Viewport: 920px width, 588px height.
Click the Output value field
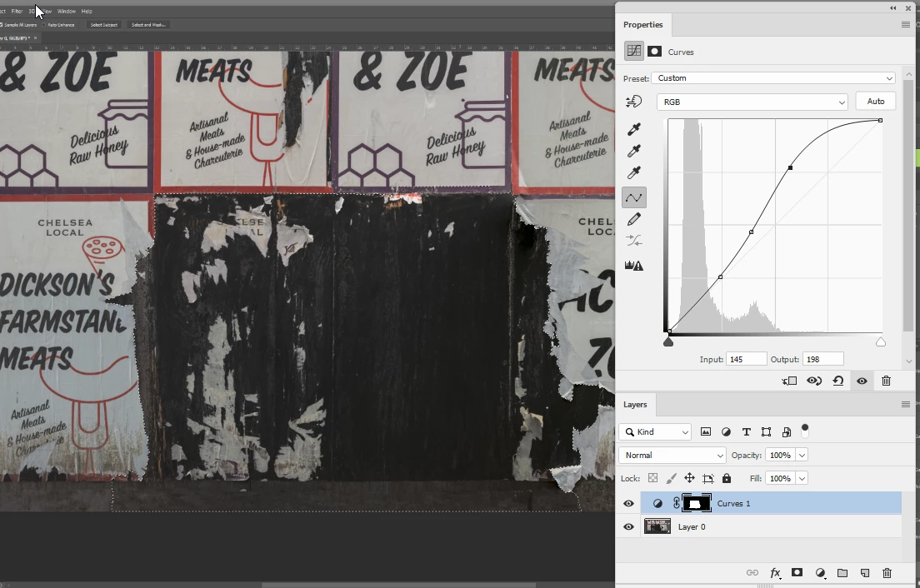tap(823, 359)
